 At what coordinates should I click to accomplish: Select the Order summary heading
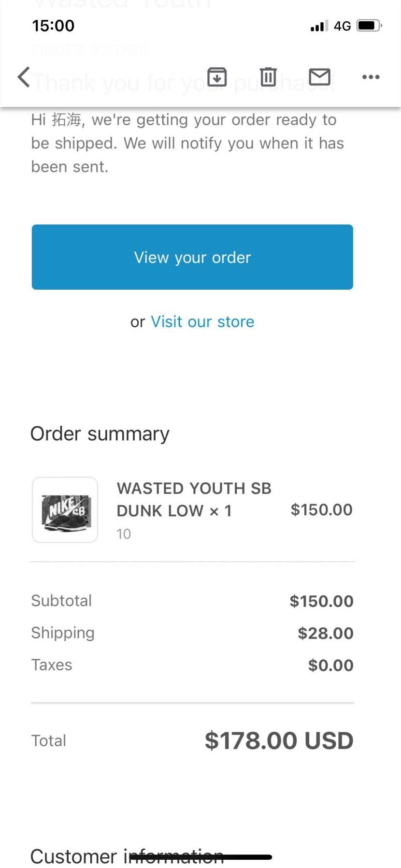pos(100,434)
